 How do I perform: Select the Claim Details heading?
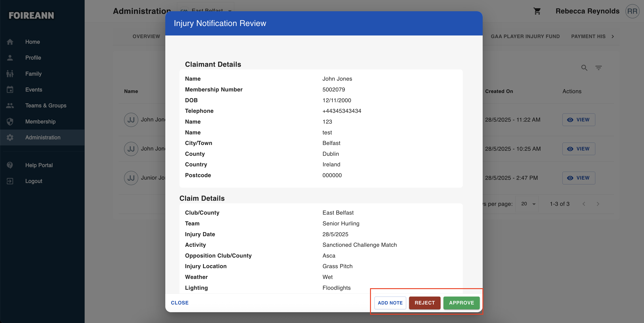202,199
